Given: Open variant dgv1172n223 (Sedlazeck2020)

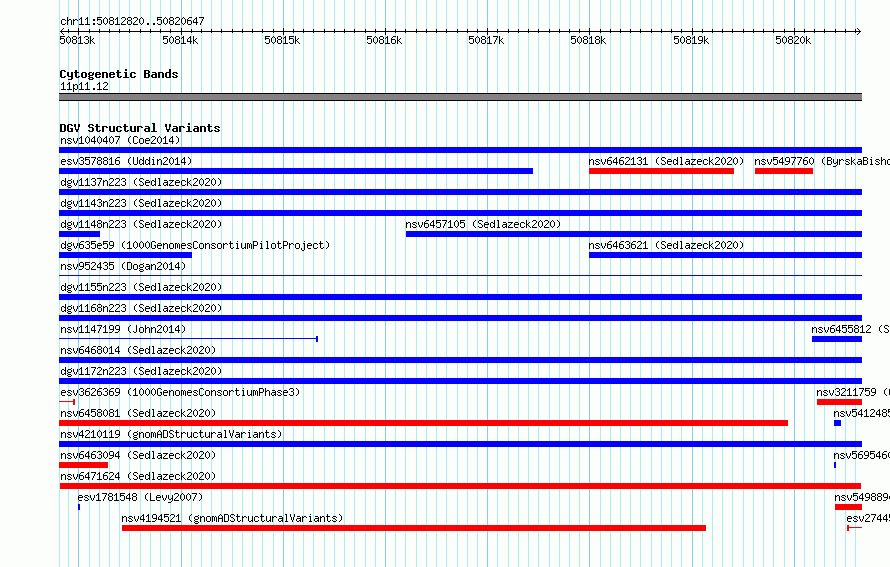Looking at the screenshot, I should 460,381.
